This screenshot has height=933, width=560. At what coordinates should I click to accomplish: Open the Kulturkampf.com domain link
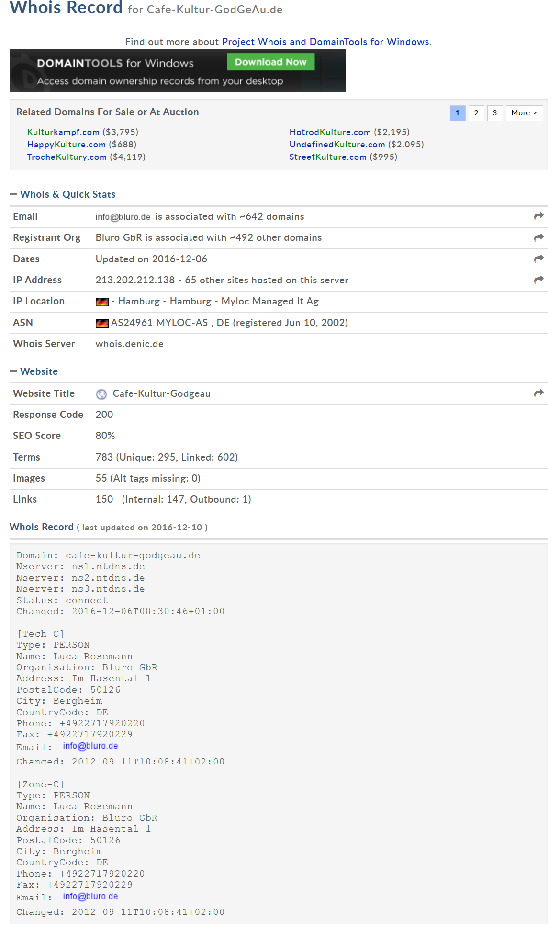(x=63, y=132)
